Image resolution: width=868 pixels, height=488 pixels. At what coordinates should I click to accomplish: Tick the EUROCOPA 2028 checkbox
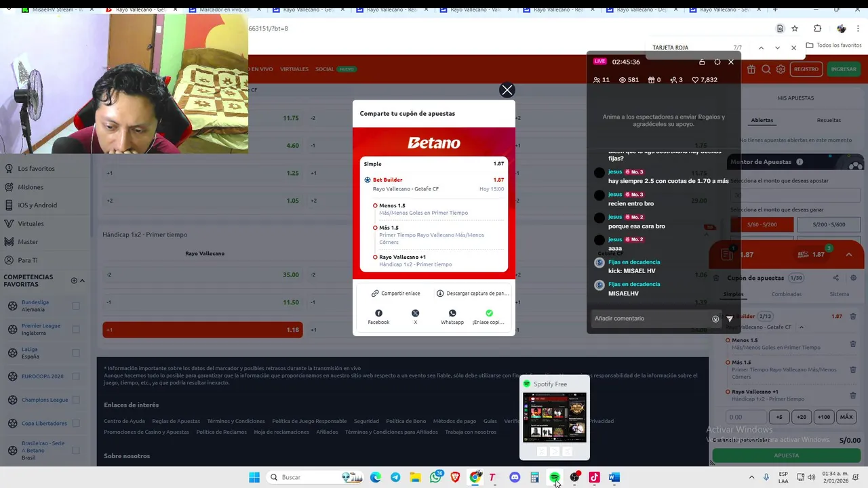tap(76, 376)
